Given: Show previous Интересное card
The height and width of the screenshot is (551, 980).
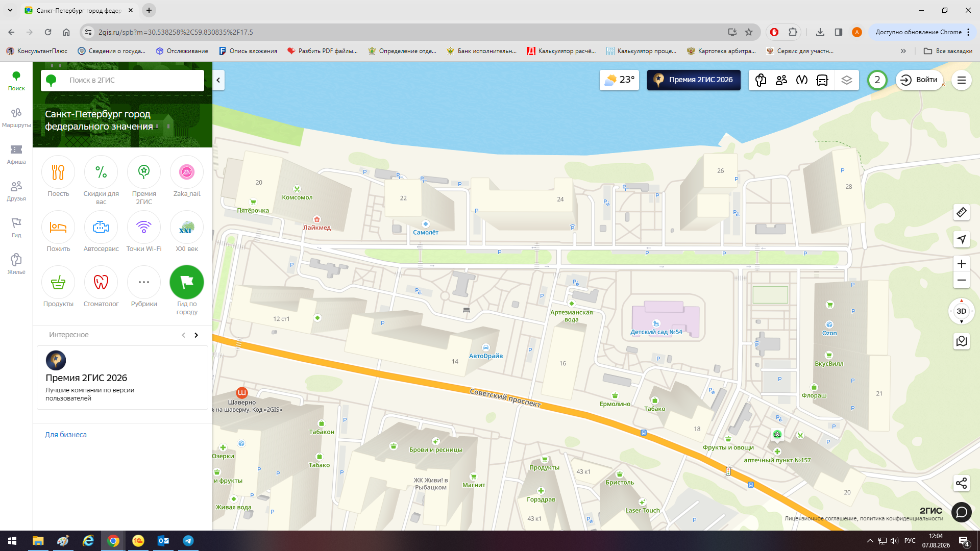Looking at the screenshot, I should tap(183, 335).
